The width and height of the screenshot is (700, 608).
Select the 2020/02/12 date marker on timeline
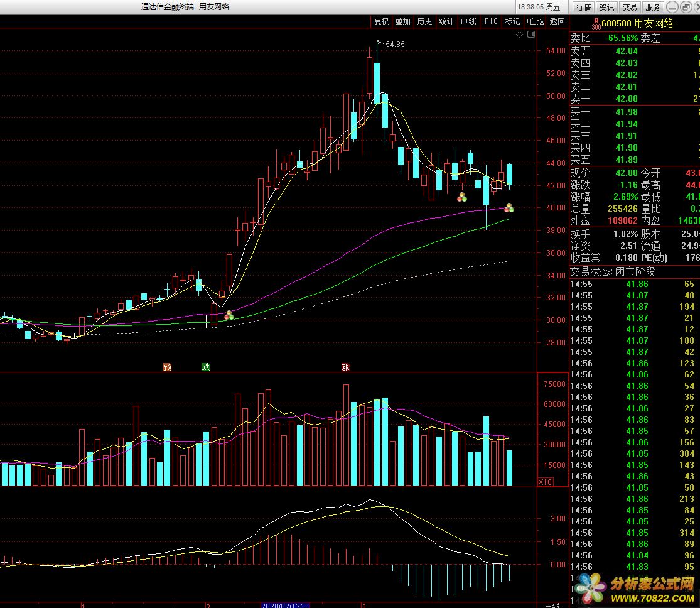286,605
